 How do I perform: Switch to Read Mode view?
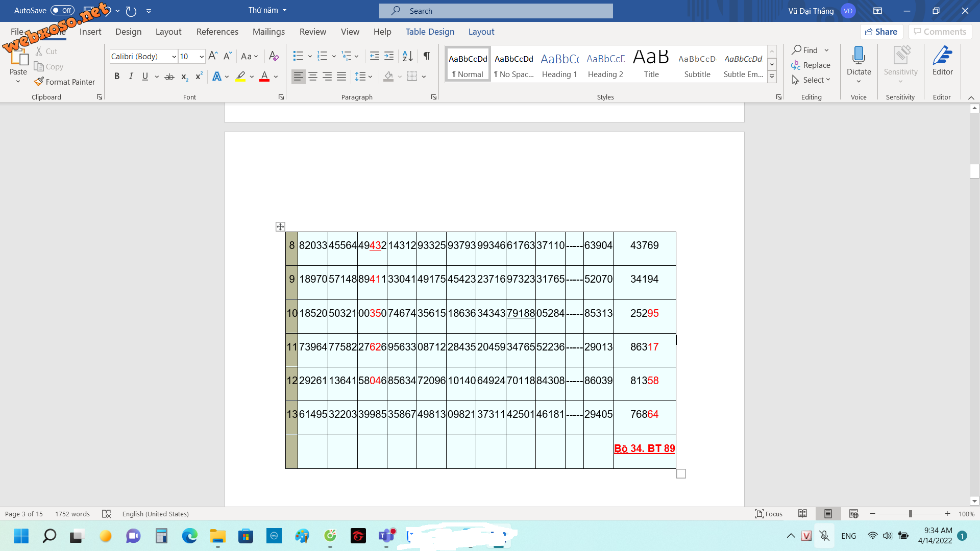click(x=802, y=514)
